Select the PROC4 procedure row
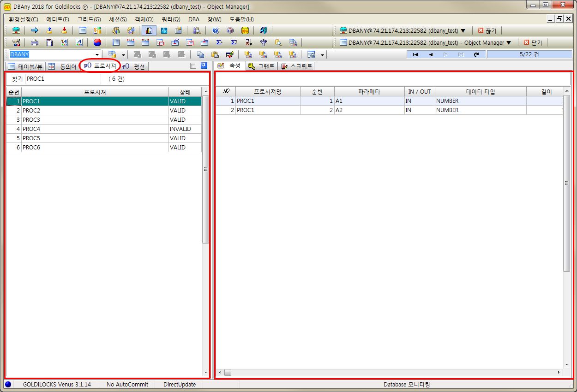 [x=104, y=129]
